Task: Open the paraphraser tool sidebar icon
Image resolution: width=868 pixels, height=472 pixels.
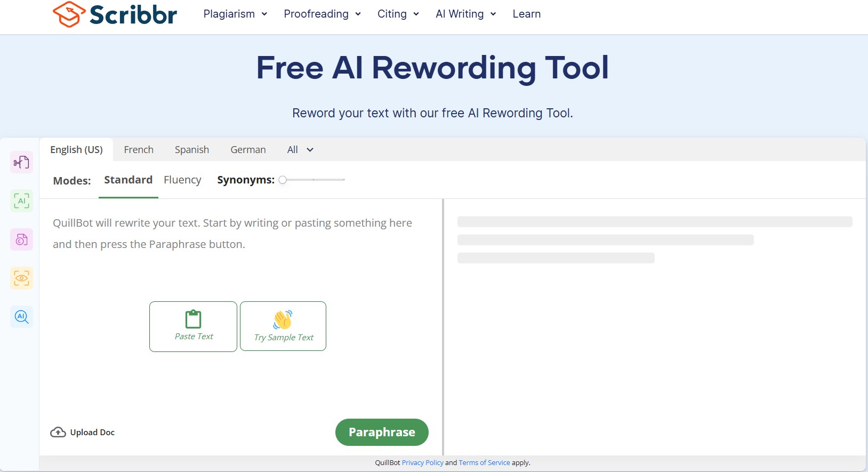Action: [22, 162]
